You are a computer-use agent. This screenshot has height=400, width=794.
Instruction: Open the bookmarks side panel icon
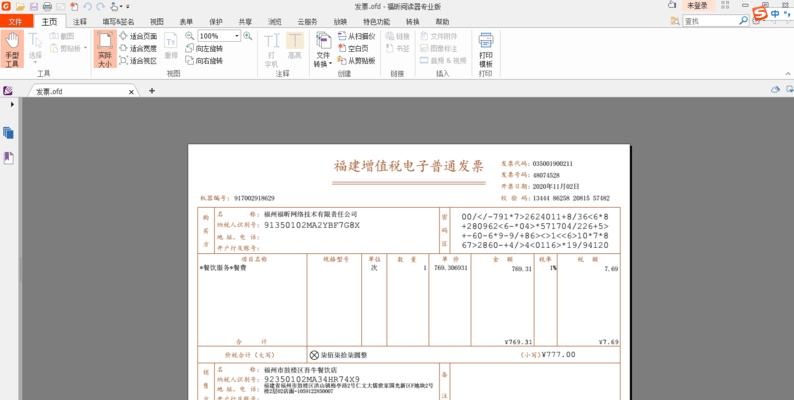tap(8, 158)
